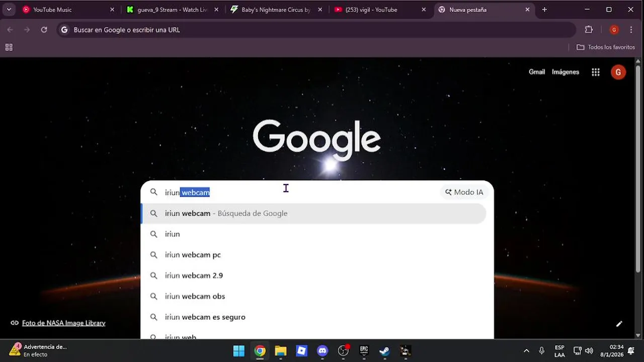Open the Advertencia de... weather widget
The width and height of the screenshot is (644, 362).
38,350
